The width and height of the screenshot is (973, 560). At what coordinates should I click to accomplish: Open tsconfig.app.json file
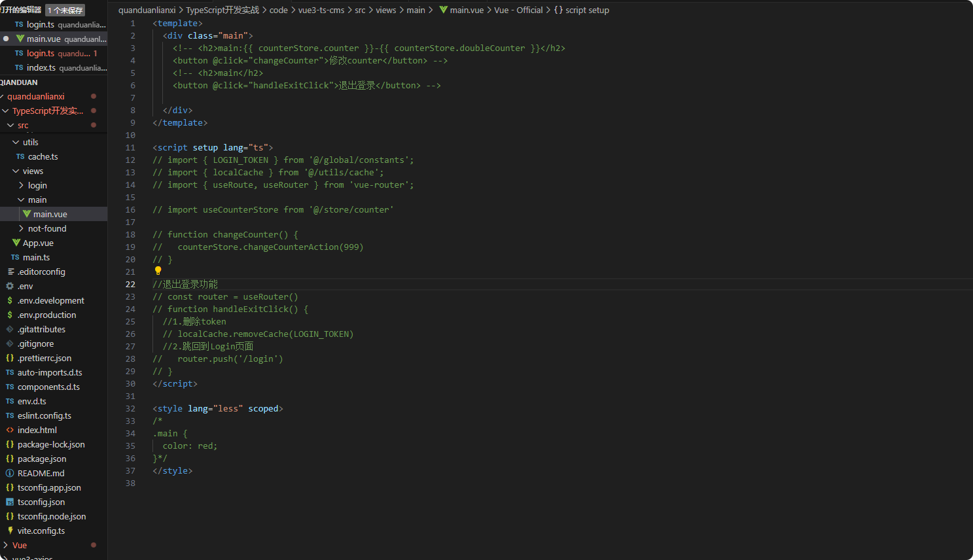(54, 487)
